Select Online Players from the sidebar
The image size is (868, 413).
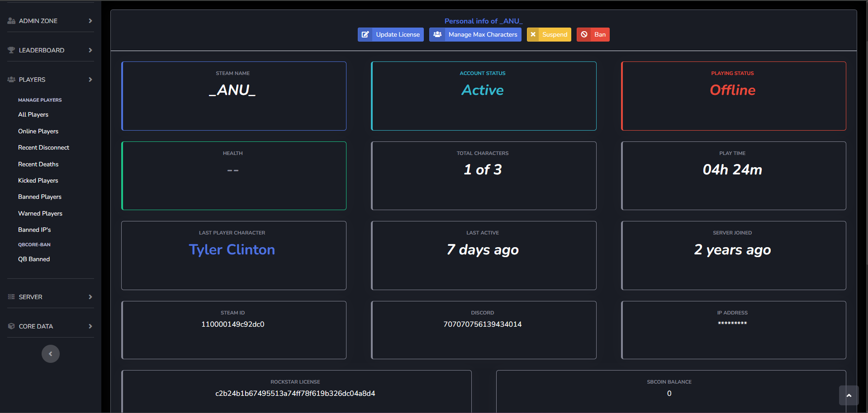click(38, 131)
